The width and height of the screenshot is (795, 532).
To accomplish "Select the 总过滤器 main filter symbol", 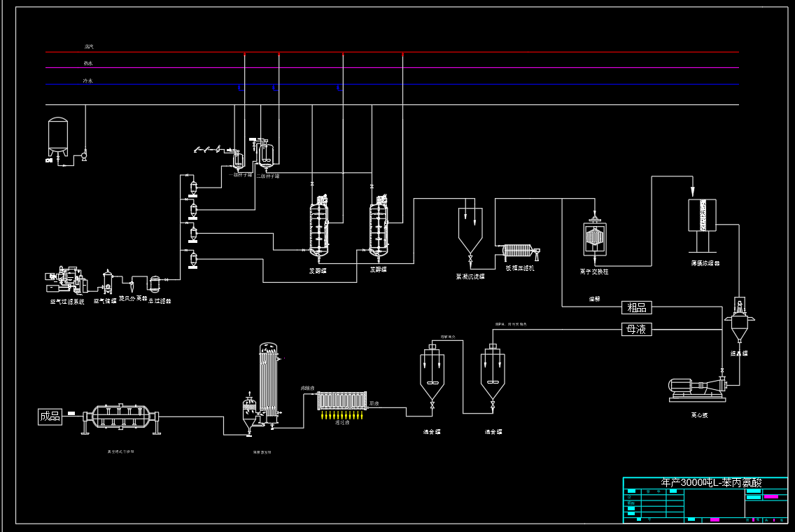I will [155, 283].
